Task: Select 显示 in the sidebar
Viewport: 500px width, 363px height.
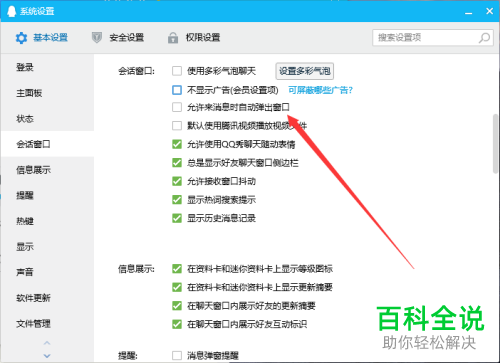Action: pyautogui.click(x=47, y=247)
